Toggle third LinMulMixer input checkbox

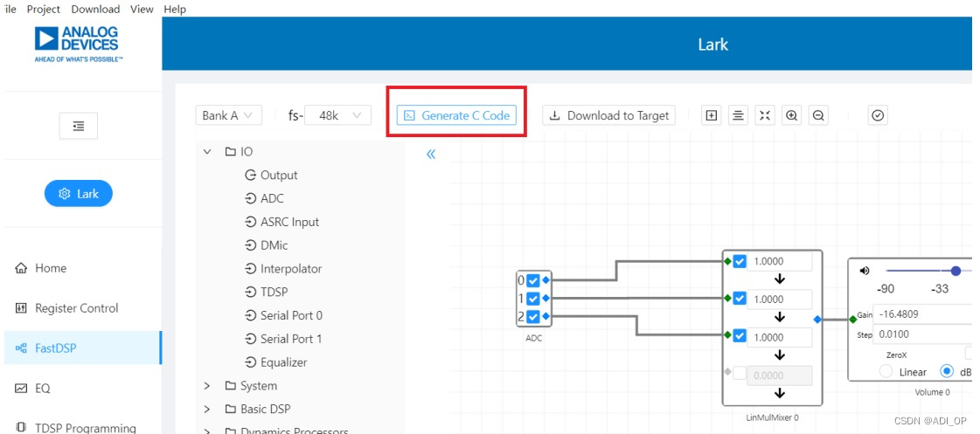tap(740, 336)
